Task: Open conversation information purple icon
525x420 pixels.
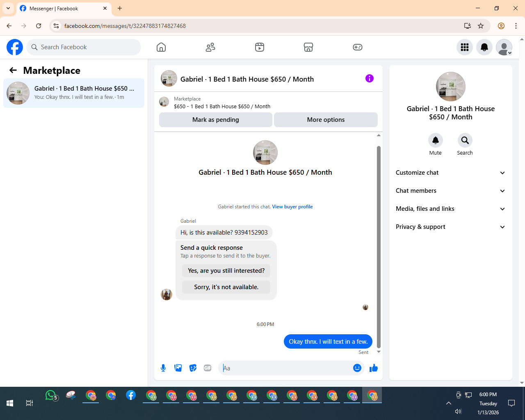Action: click(x=370, y=78)
